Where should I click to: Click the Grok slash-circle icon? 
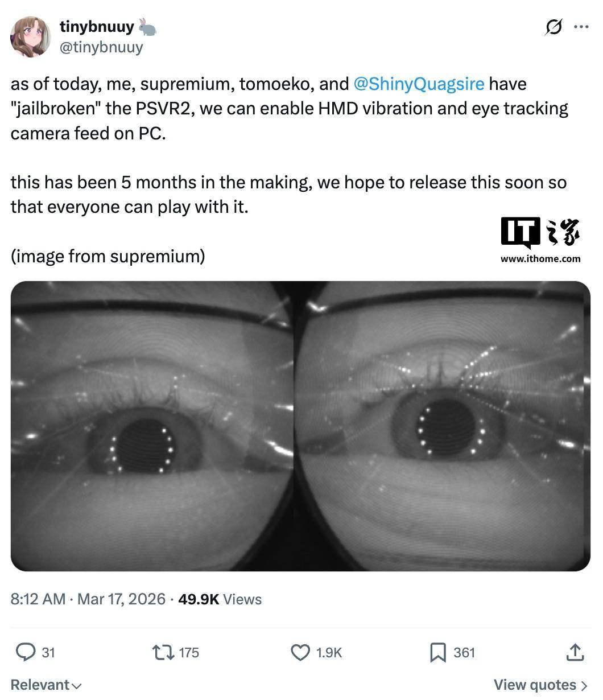(x=554, y=27)
